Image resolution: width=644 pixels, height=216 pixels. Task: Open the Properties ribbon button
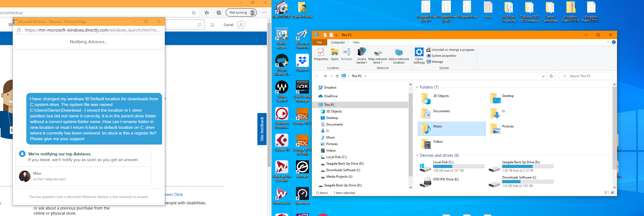[321, 54]
